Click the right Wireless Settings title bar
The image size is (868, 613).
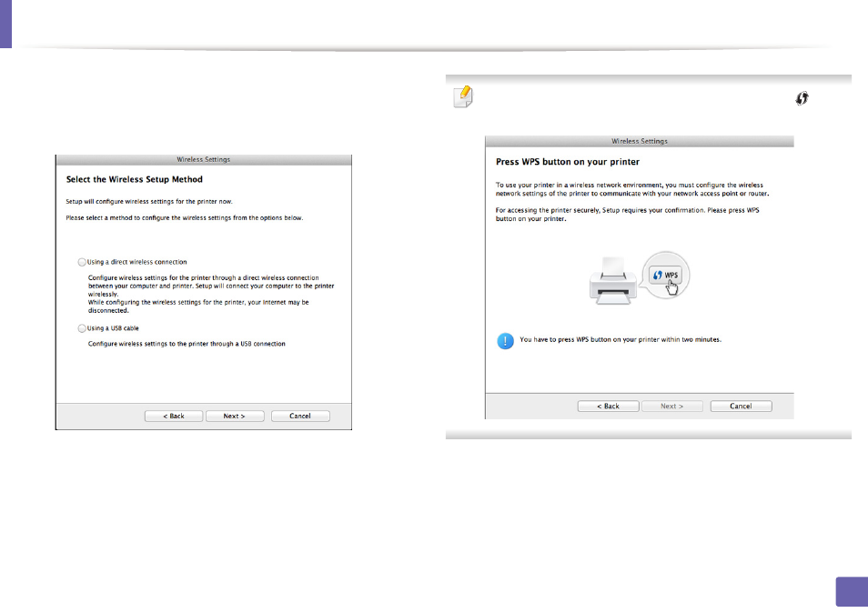pos(640,142)
